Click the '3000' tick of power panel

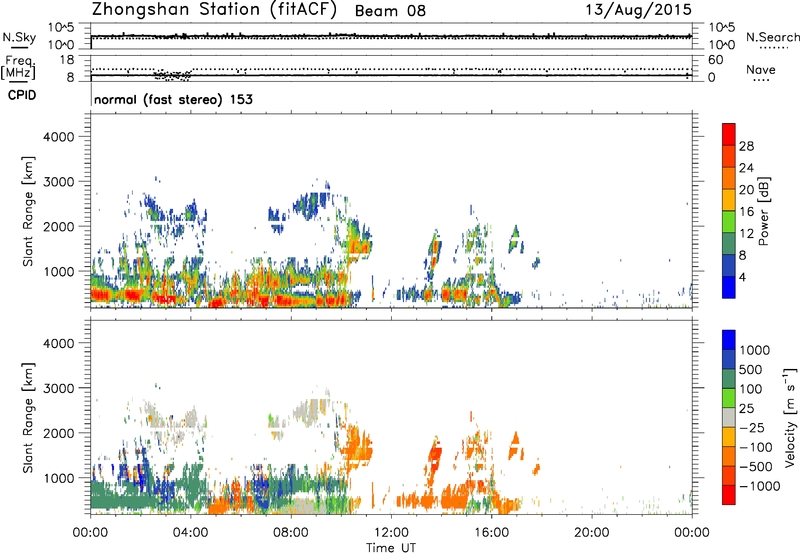click(x=59, y=182)
